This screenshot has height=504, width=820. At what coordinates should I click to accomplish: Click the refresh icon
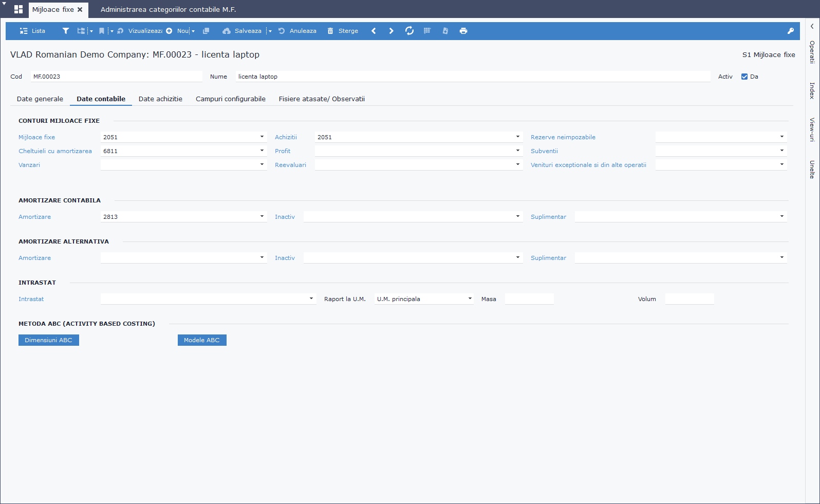pos(409,31)
